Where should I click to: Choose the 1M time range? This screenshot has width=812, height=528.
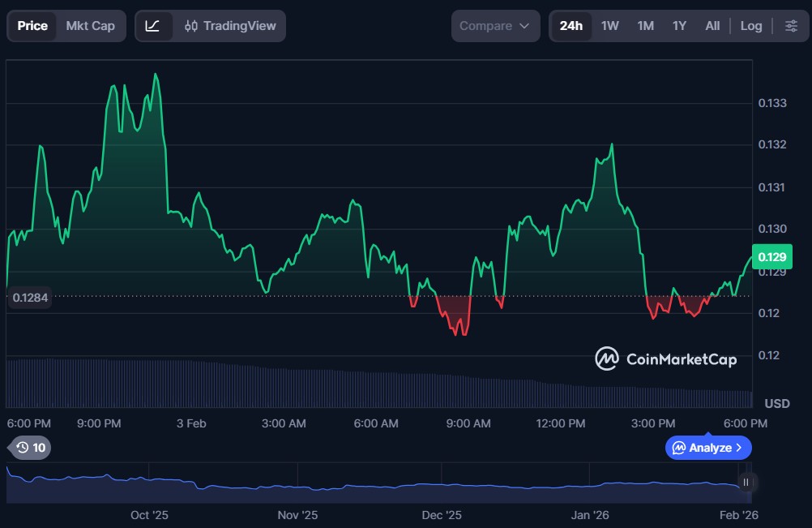click(645, 26)
